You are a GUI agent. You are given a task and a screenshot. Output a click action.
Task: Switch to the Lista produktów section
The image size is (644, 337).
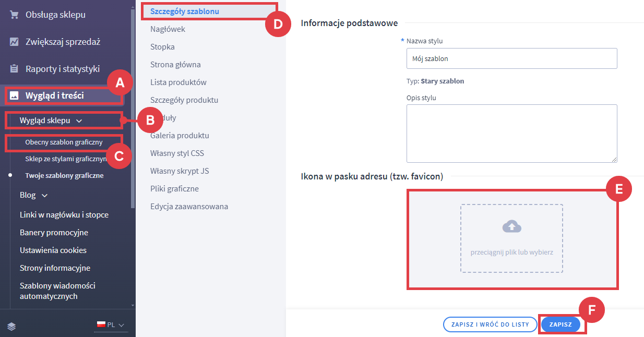click(x=178, y=82)
